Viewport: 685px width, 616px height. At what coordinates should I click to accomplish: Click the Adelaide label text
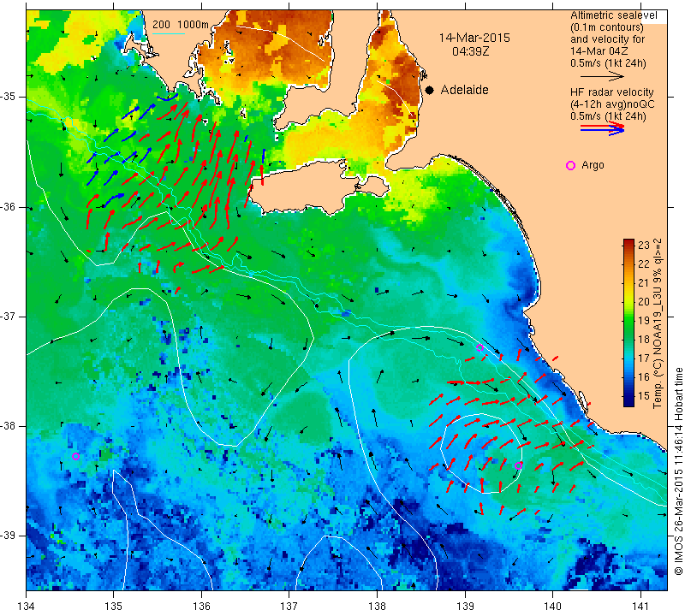[464, 90]
